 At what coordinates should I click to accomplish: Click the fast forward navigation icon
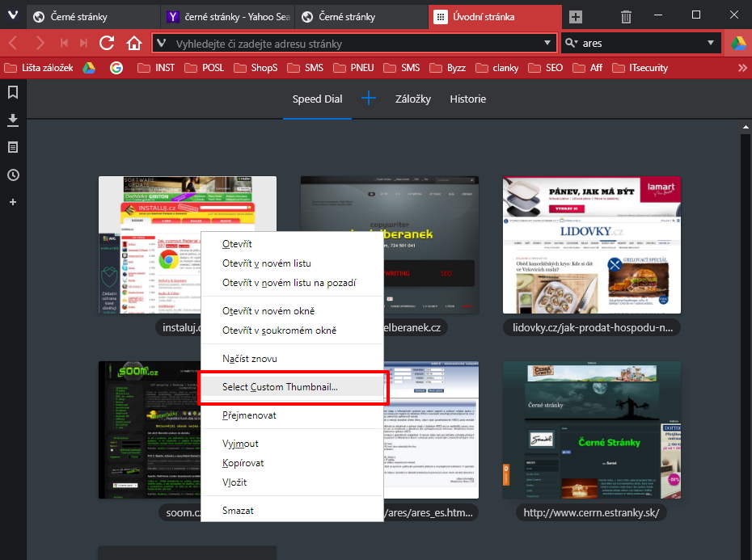point(84,43)
